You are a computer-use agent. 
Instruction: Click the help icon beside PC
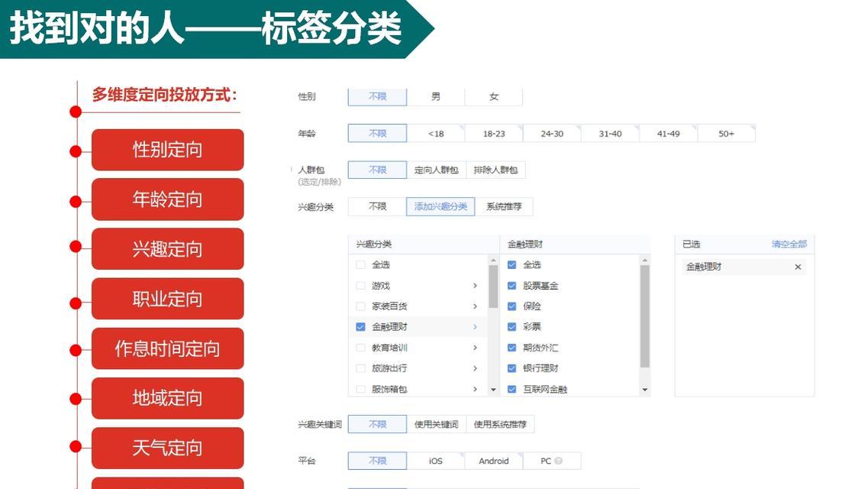pos(559,461)
